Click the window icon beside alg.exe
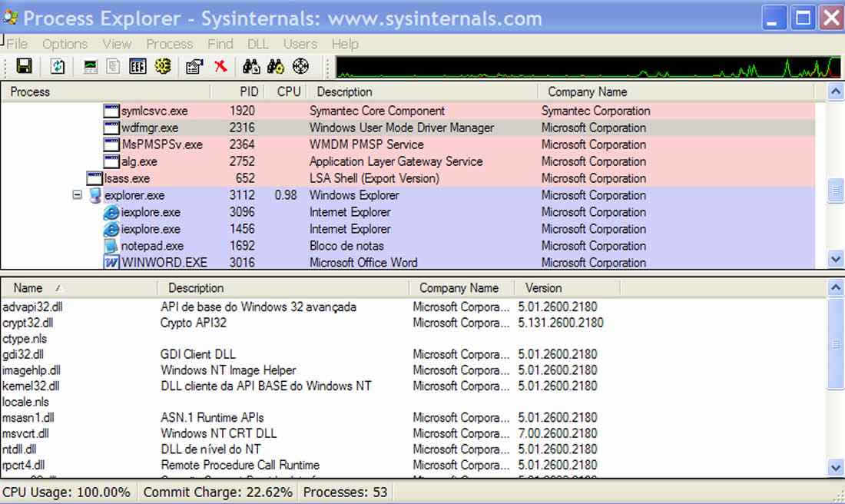The image size is (845, 504). point(111,161)
